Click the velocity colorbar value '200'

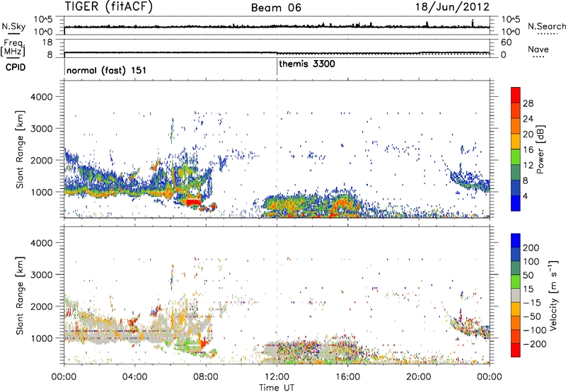tap(531, 248)
